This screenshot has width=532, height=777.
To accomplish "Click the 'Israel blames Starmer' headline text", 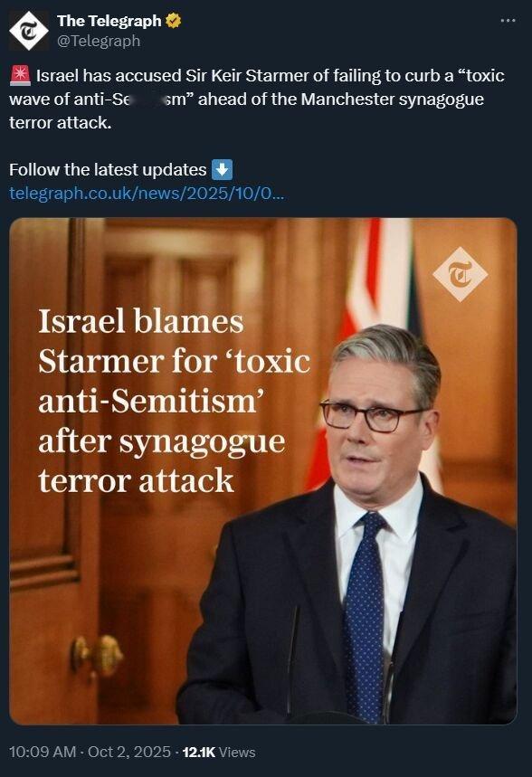I will coord(174,401).
